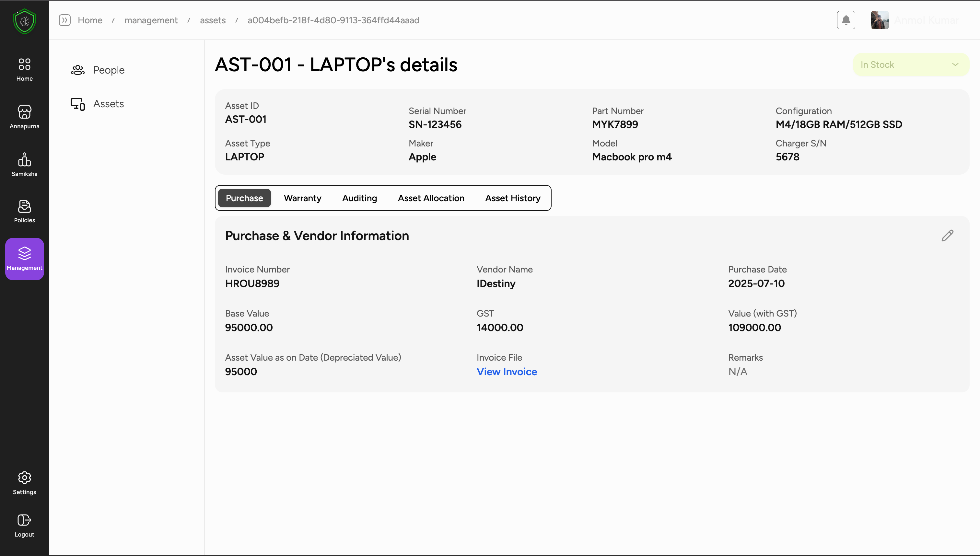The height and width of the screenshot is (556, 980).
Task: Click the View Invoice link
Action: pos(507,372)
